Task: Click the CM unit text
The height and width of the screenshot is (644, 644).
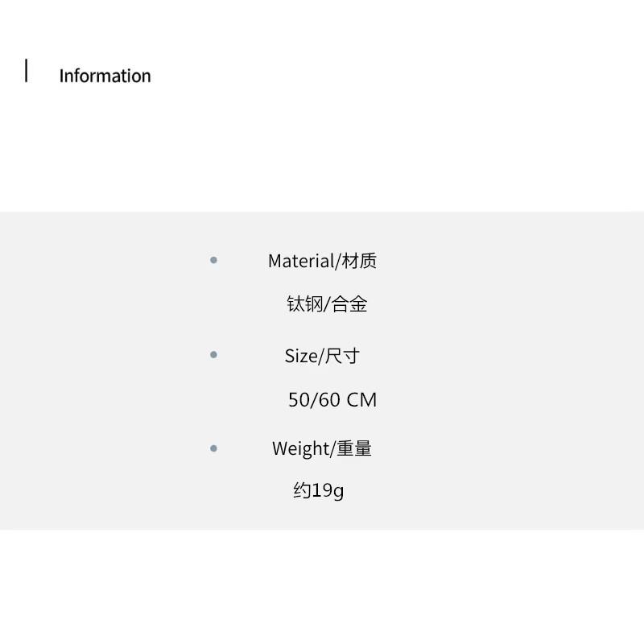Action: [x=361, y=400]
